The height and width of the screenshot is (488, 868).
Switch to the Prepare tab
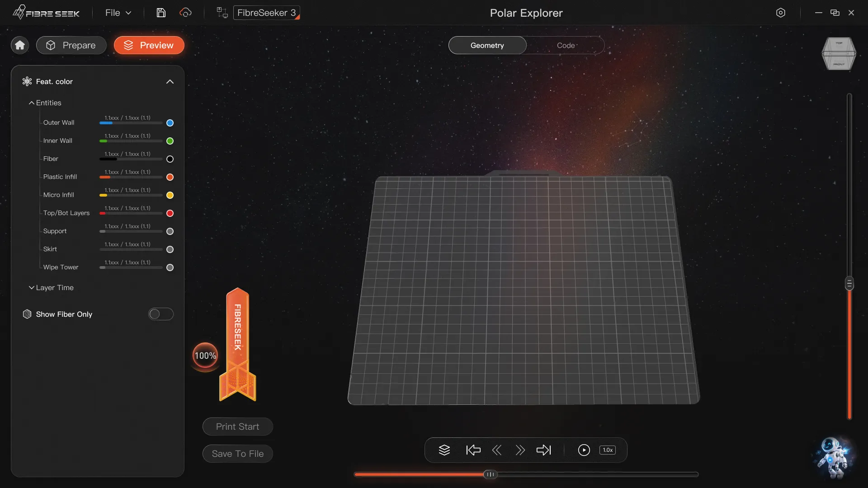71,45
